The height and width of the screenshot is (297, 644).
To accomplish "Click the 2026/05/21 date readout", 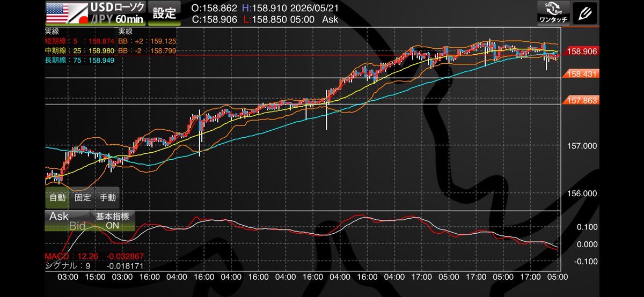I will click(316, 9).
